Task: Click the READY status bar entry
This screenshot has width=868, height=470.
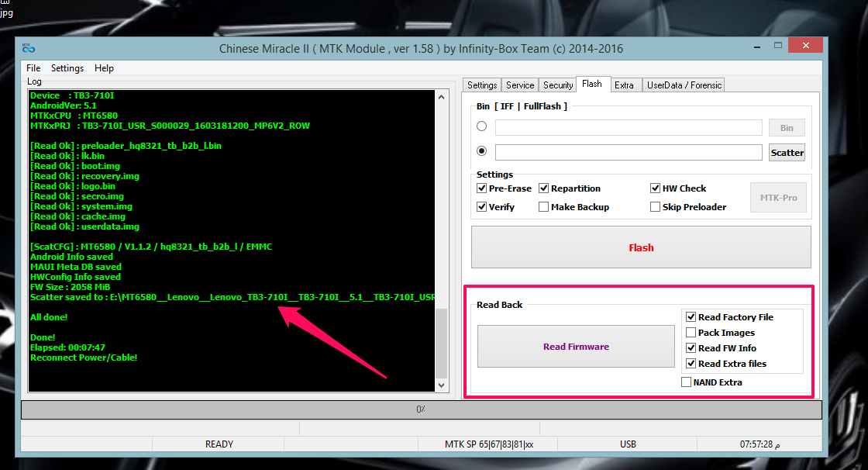Action: point(219,444)
